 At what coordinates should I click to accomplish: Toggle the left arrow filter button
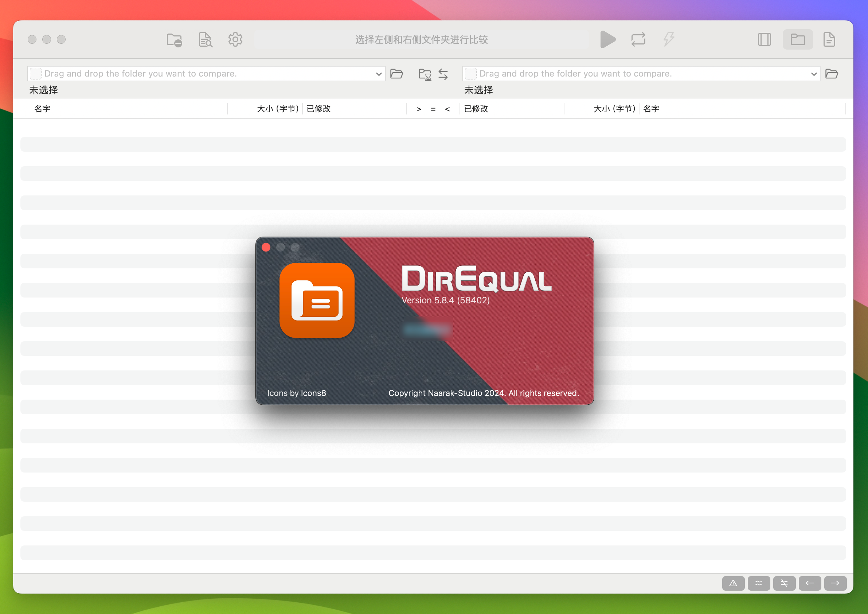click(x=809, y=583)
